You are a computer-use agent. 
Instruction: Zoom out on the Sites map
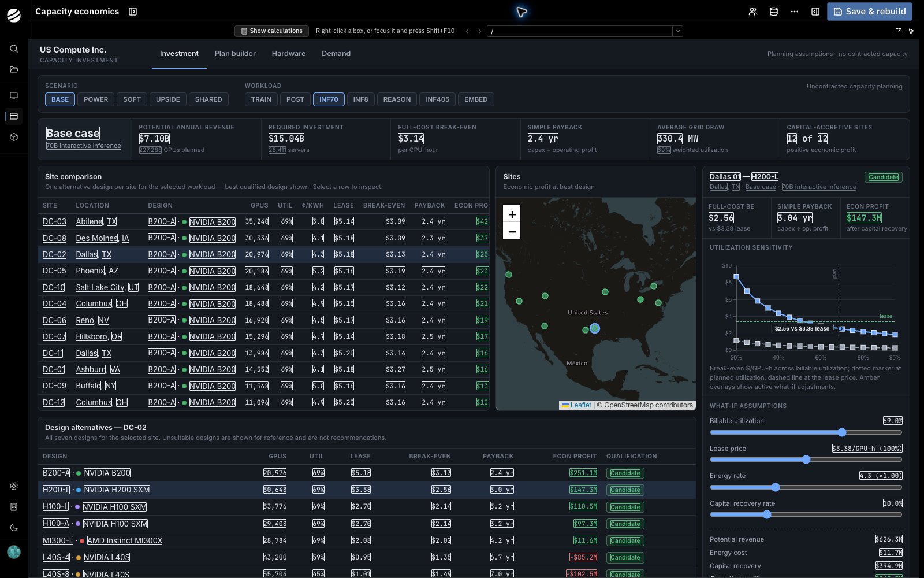coord(512,231)
